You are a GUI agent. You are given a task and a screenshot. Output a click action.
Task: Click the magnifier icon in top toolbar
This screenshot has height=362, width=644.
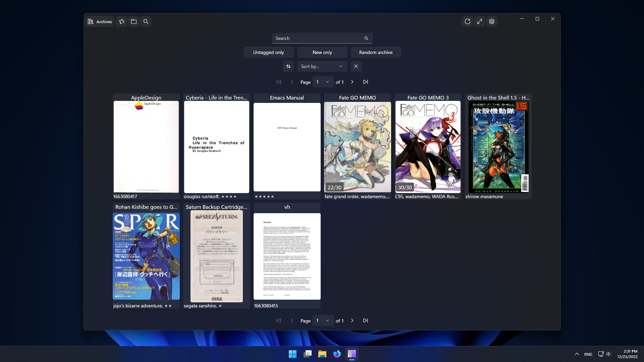tap(146, 21)
